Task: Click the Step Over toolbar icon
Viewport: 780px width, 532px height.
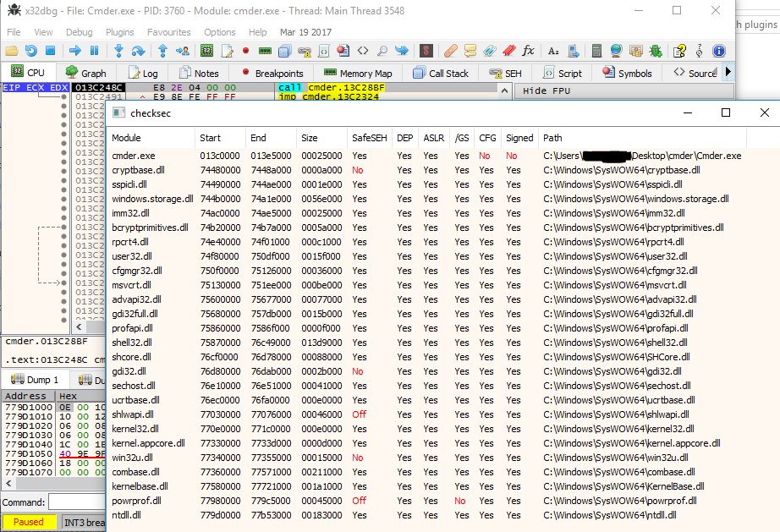Action: tap(139, 51)
